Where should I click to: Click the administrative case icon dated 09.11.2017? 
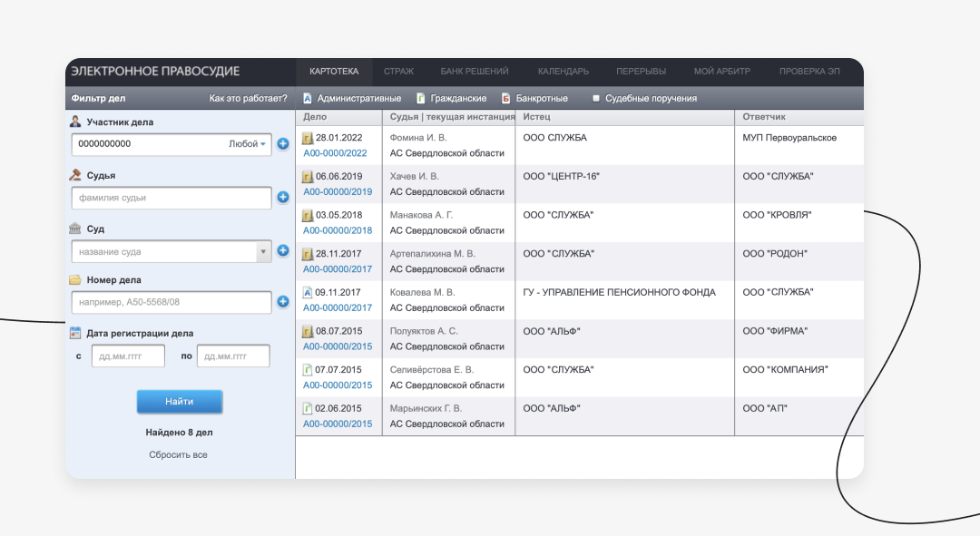click(307, 293)
